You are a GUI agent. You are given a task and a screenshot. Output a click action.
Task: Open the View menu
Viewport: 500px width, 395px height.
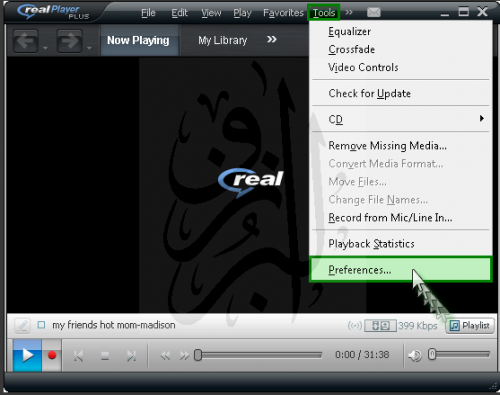(x=211, y=13)
